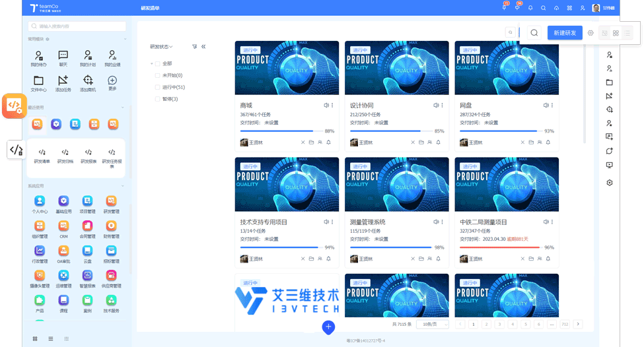644x347 pixels.
Task: Click 添加任务 in the left sidebar
Action: point(63,83)
